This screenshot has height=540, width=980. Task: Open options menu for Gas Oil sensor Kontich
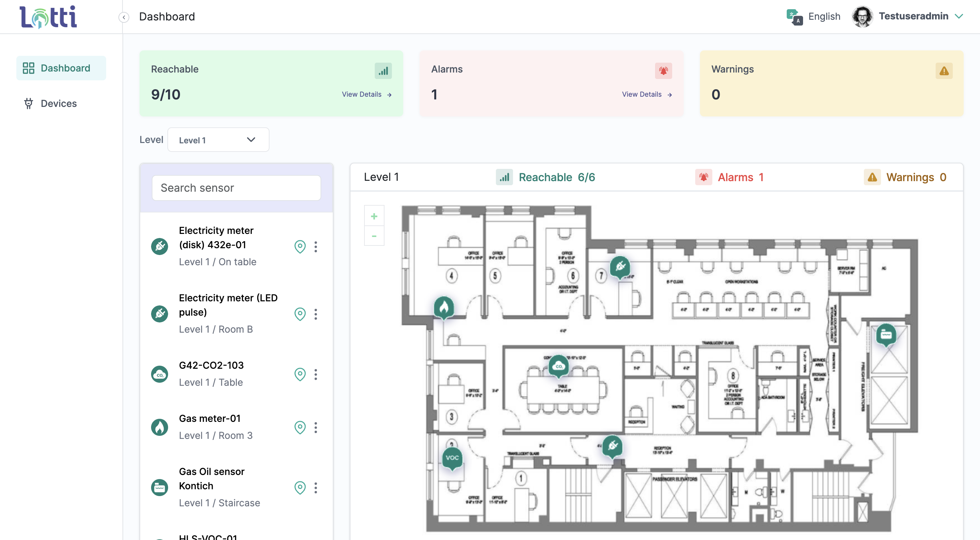pos(315,488)
